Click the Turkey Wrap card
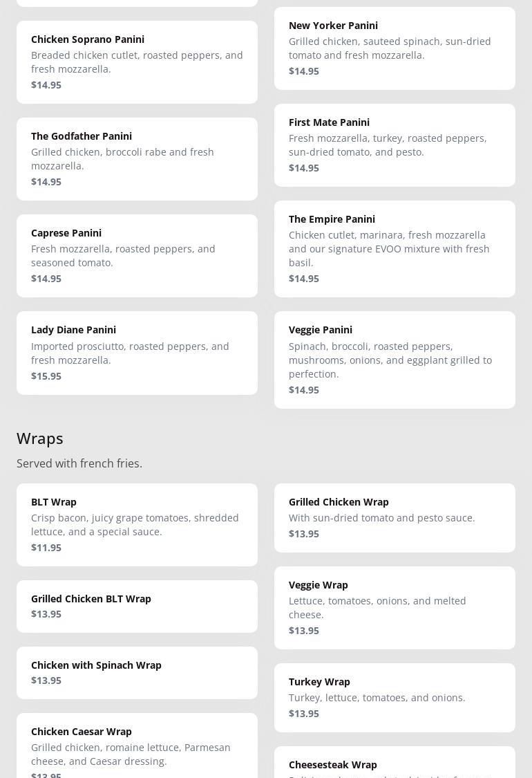The image size is (532, 778). [395, 697]
